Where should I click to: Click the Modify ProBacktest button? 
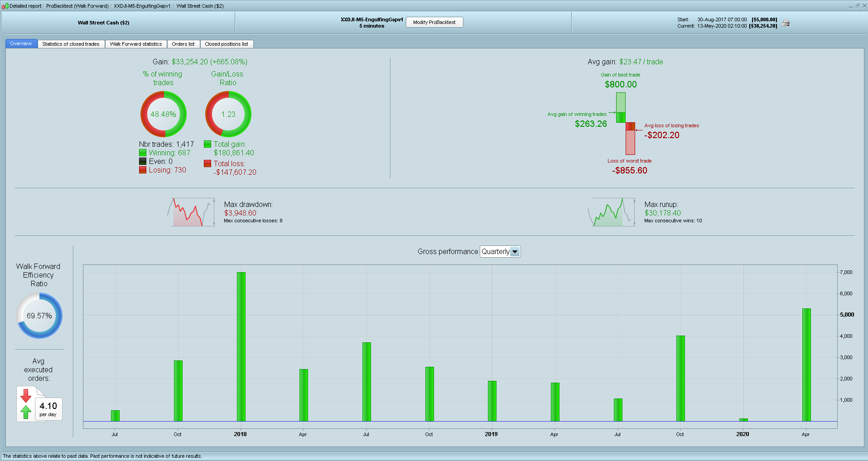[434, 22]
